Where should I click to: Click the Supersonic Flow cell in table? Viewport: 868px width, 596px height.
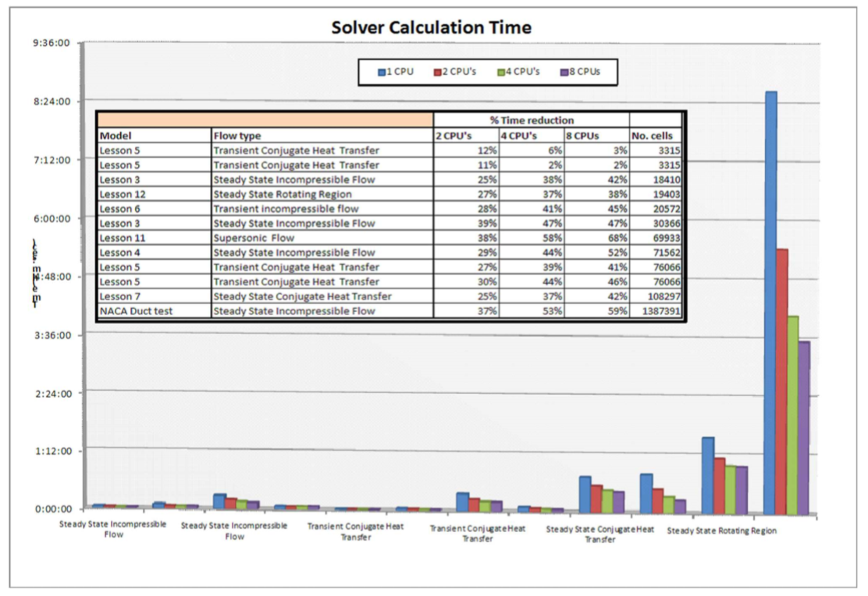pos(254,238)
